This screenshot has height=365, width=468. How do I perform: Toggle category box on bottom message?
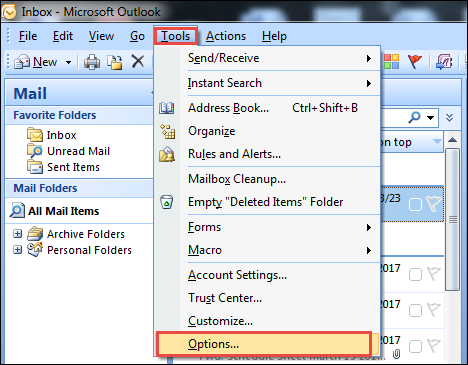(415, 347)
